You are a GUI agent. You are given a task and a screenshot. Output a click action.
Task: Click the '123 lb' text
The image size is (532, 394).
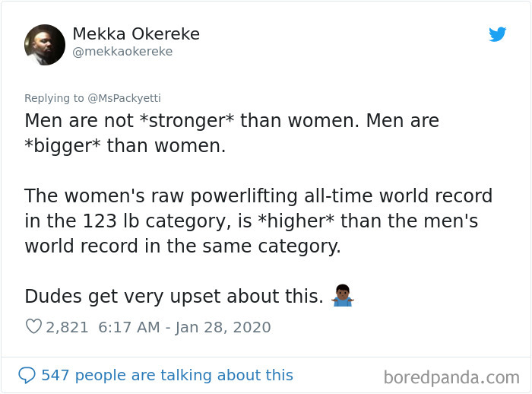coord(111,221)
